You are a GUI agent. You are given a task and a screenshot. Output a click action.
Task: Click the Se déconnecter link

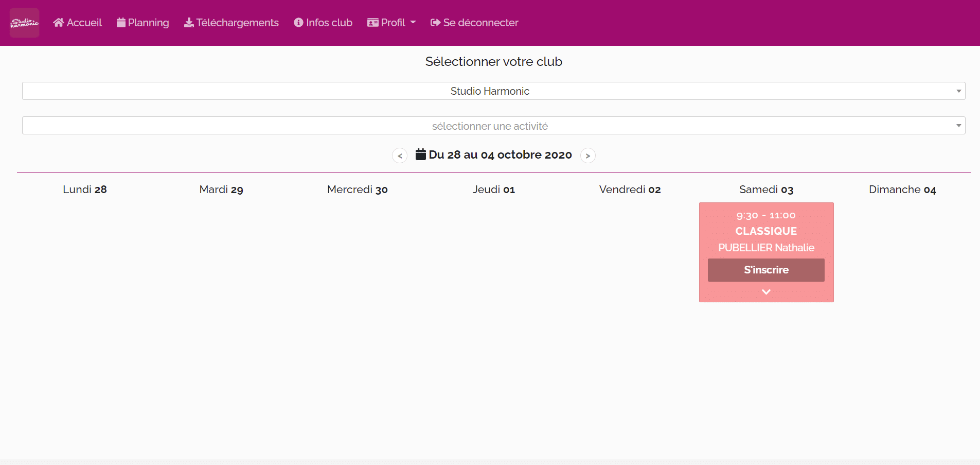(480, 23)
